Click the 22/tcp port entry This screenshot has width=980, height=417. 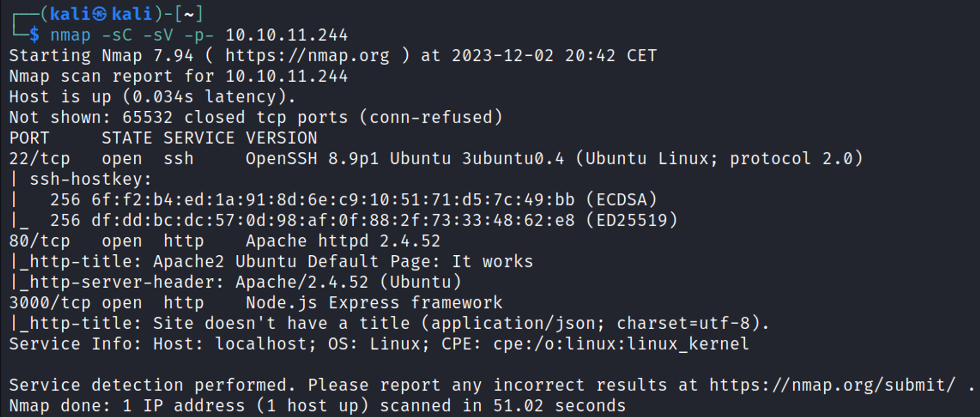click(x=40, y=159)
